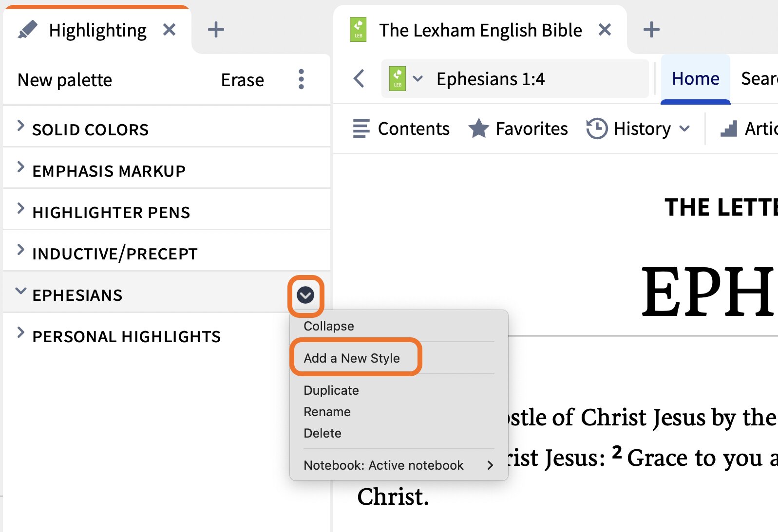Choose Duplicate from the palette menu
This screenshot has width=778, height=532.
[x=331, y=390]
